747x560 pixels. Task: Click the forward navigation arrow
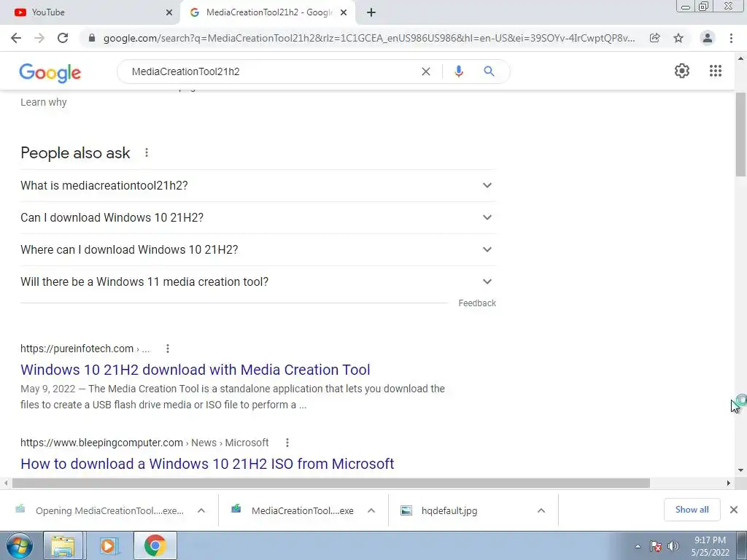coord(39,38)
